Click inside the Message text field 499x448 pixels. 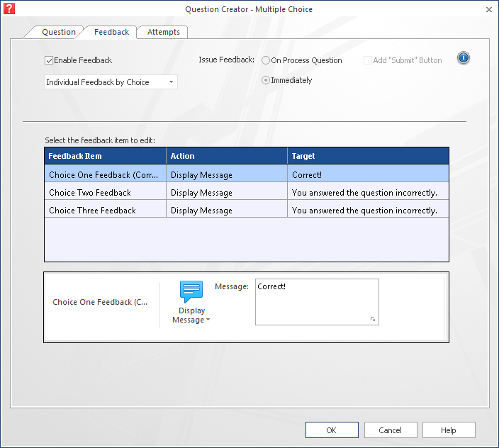click(317, 302)
